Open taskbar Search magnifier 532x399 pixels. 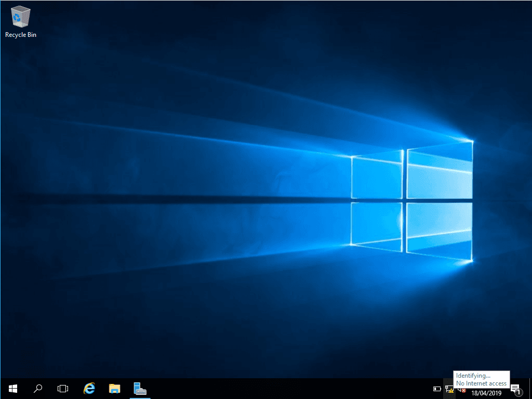[38, 389]
